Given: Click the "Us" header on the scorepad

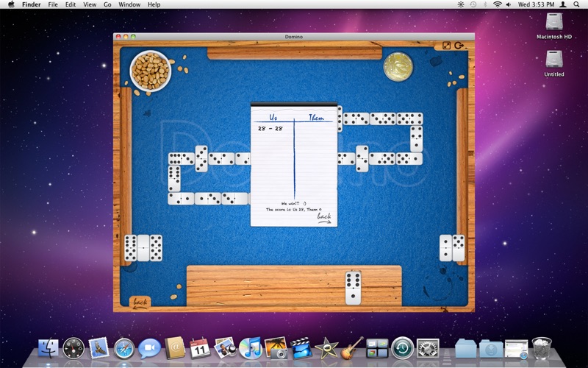Looking at the screenshot, I should point(273,117).
